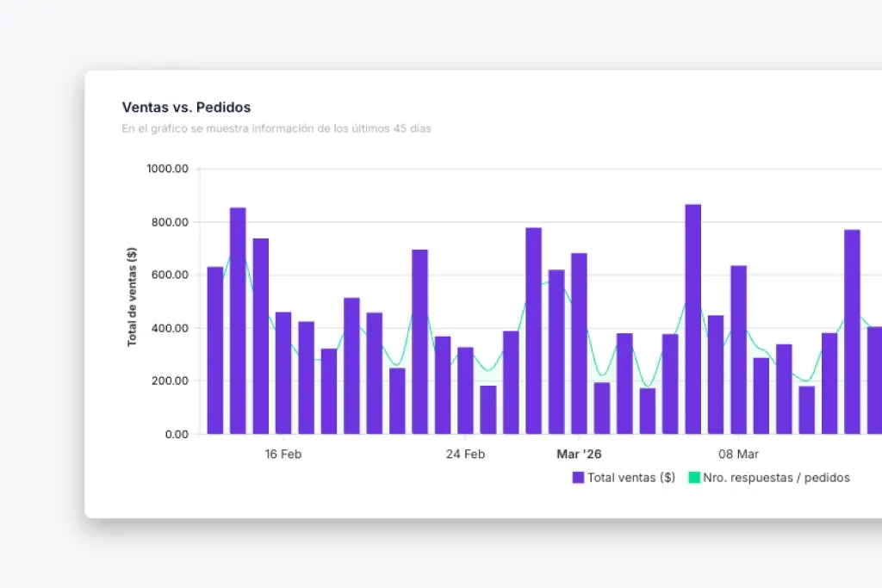The height and width of the screenshot is (588, 882).
Task: Click the 16 Feb label below the chart
Action: click(x=283, y=454)
